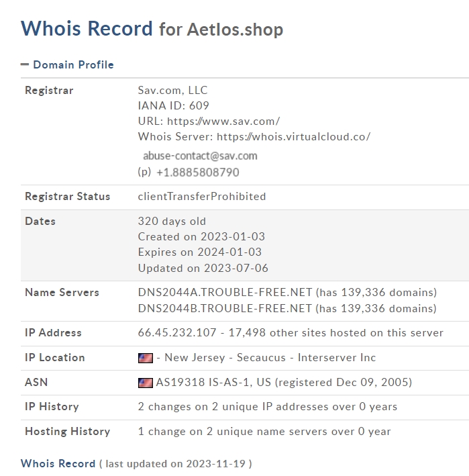The height and width of the screenshot is (476, 469).
Task: Click the 'Dates' row label
Action: 40,221
